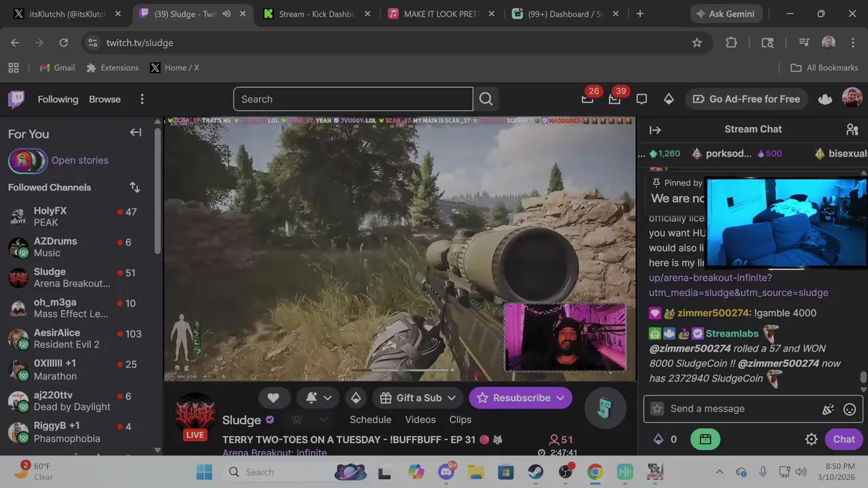Sort the Followed Channels list

135,187
